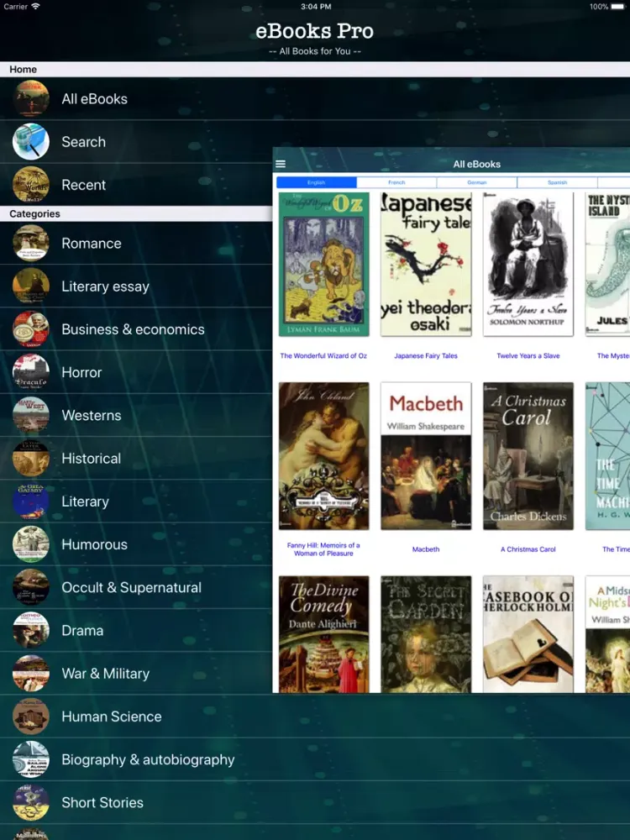The width and height of the screenshot is (630, 840).
Task: Open The Divine Comedy book cover
Action: coord(324,634)
